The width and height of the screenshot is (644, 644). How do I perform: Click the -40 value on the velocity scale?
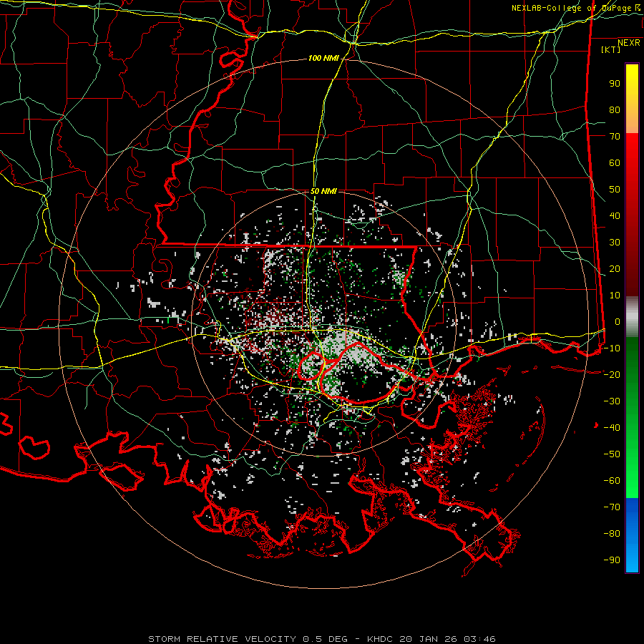tap(612, 428)
